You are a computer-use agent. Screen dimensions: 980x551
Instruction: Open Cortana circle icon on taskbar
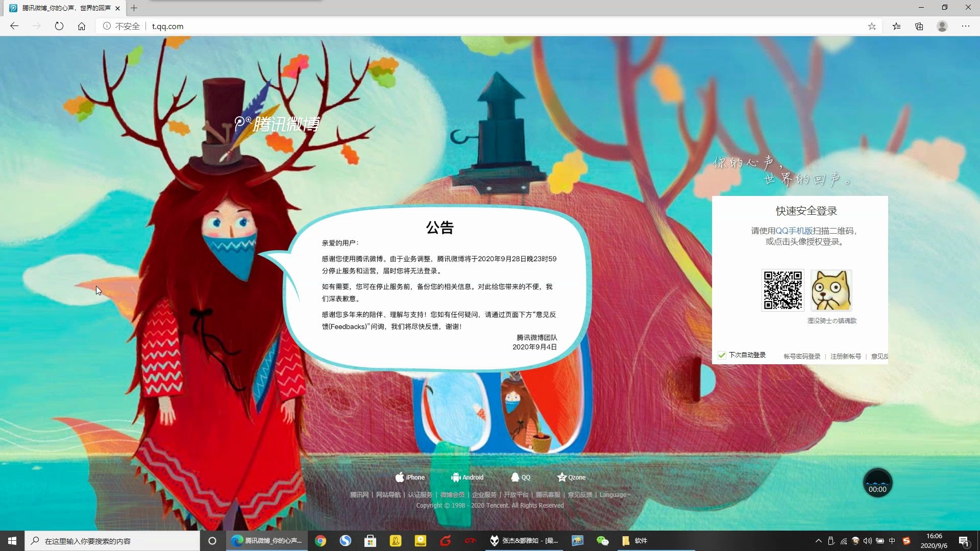(212, 541)
